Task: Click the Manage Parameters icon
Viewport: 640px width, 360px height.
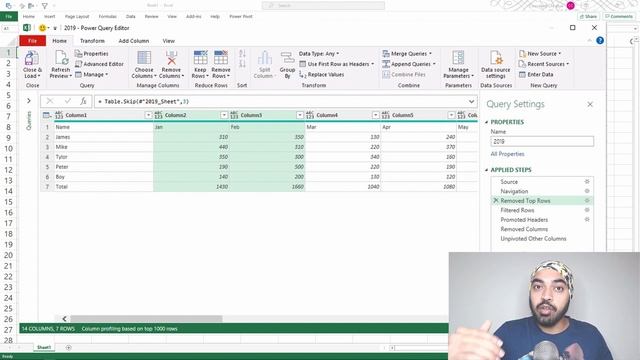Action: point(458,58)
